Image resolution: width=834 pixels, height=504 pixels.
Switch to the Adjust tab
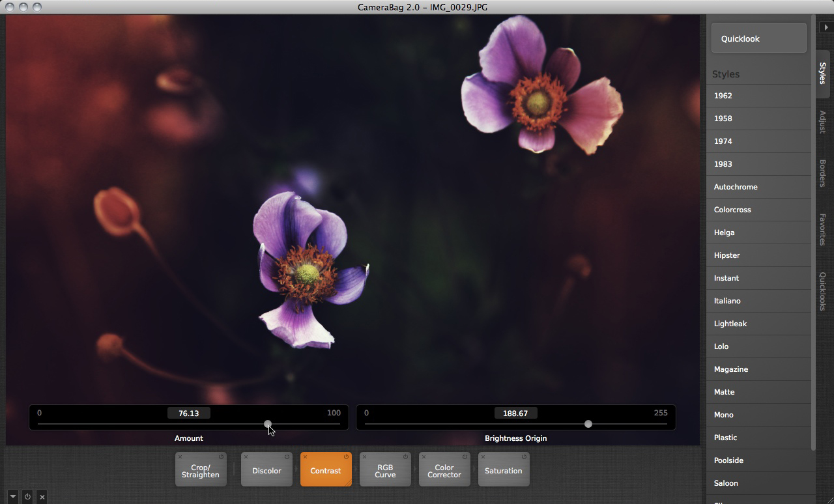pos(823,122)
